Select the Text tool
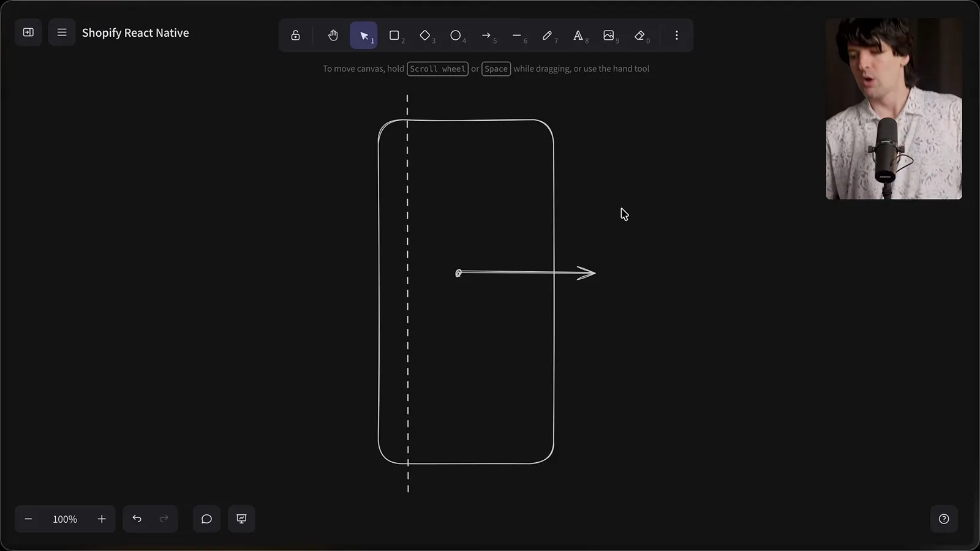The image size is (980, 551). (x=578, y=36)
